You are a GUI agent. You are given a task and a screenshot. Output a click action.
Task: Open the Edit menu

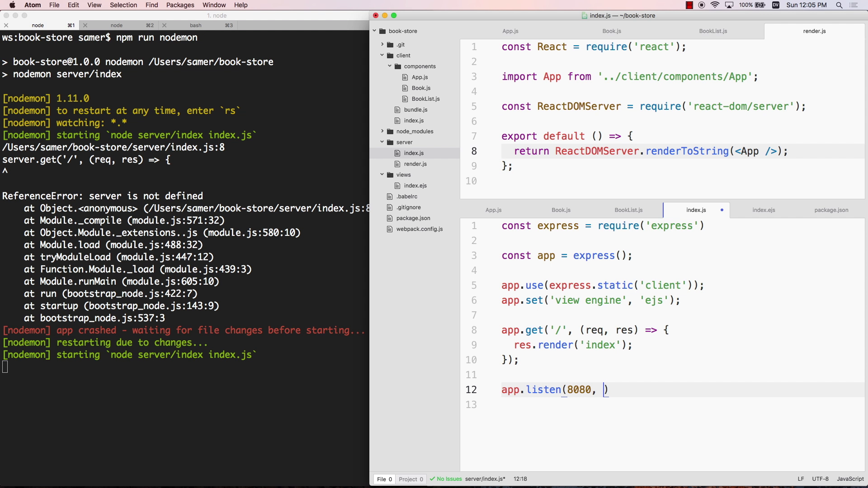tap(73, 5)
